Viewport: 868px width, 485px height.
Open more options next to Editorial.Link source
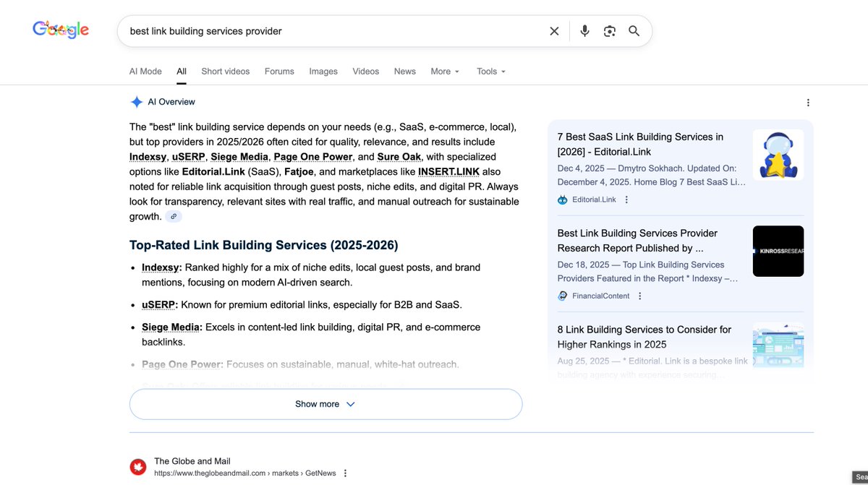click(626, 199)
